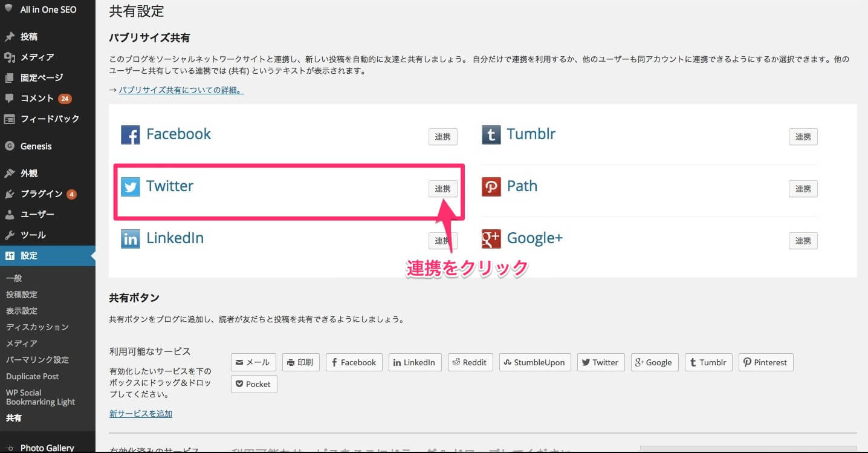Click the 利用可能なサービス label
Viewport: 868px width, 453px height.
pyautogui.click(x=150, y=351)
